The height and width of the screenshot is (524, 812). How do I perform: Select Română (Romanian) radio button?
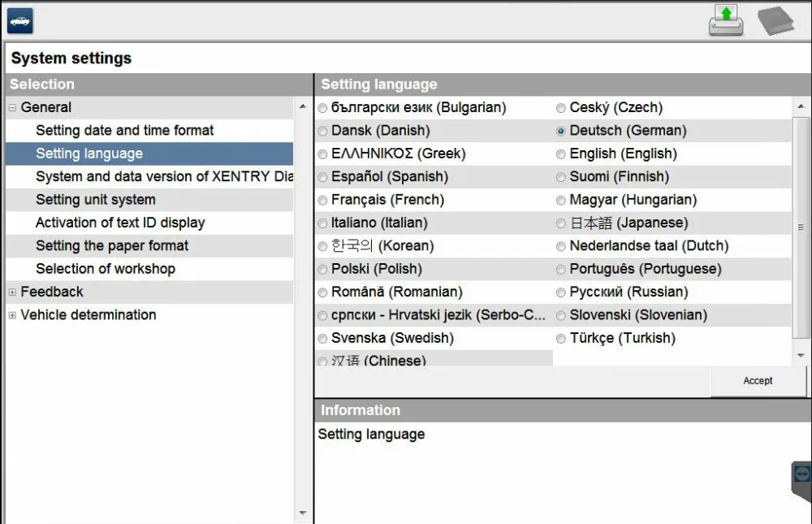pyautogui.click(x=322, y=292)
